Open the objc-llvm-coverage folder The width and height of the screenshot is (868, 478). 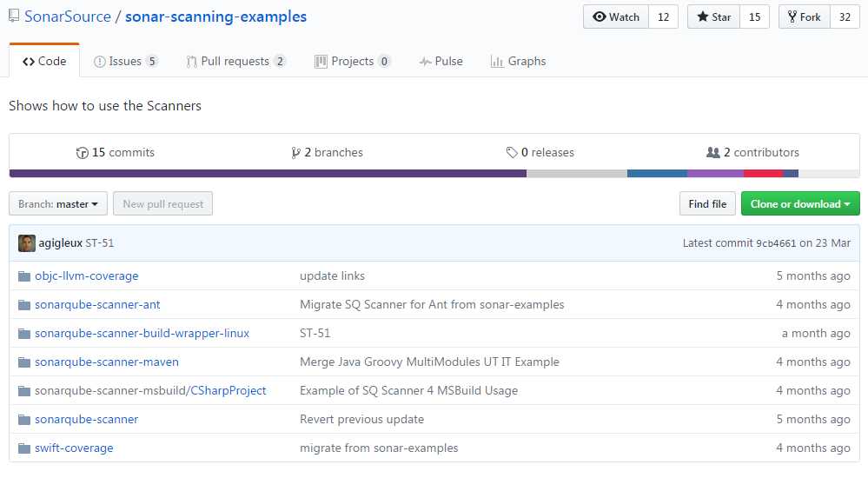tap(86, 276)
